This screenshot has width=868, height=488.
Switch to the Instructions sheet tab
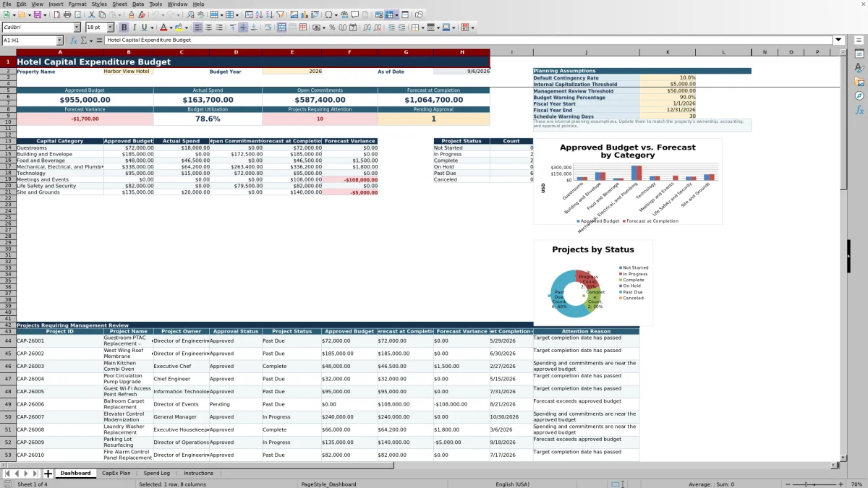click(198, 473)
